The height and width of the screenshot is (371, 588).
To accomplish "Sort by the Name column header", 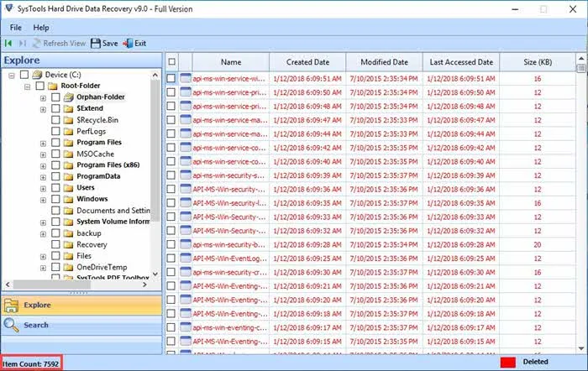I will tap(231, 62).
